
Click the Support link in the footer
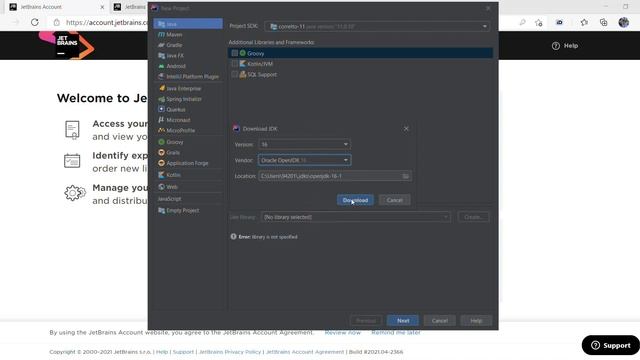pos(183,352)
